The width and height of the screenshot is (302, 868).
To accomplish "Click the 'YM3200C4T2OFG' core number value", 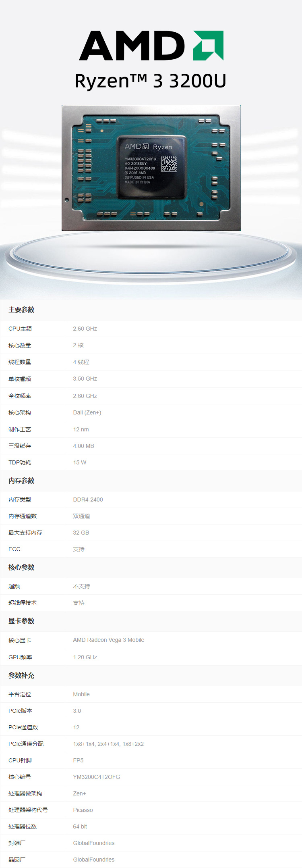I will (x=97, y=777).
